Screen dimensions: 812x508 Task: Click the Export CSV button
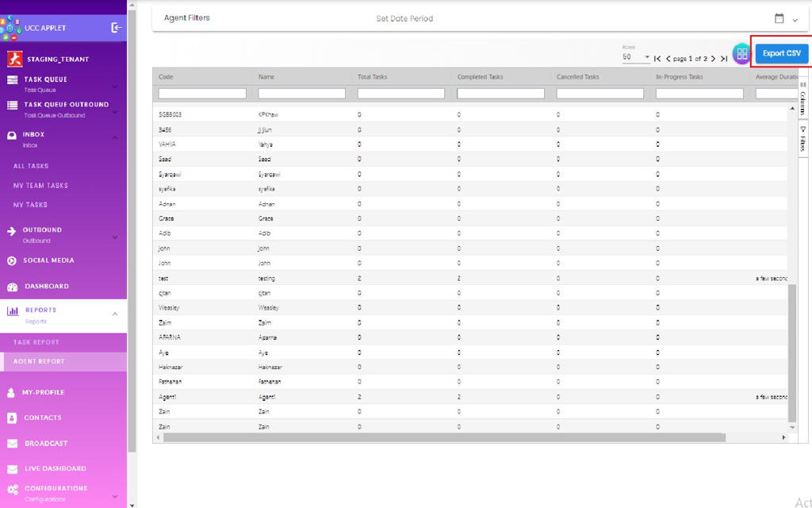(781, 53)
